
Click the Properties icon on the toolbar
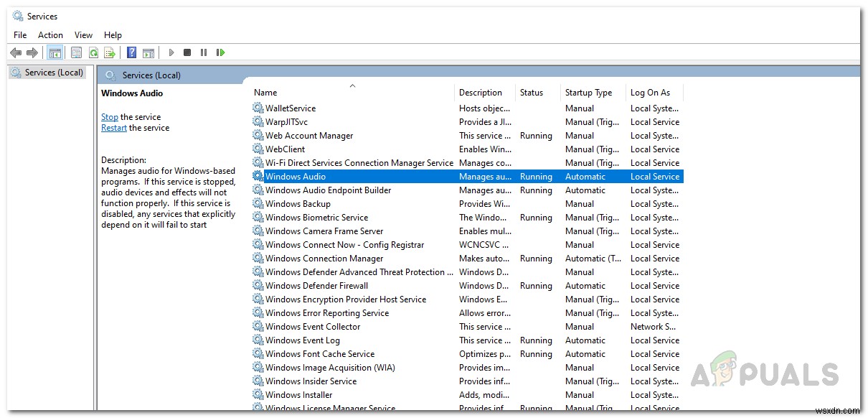[x=76, y=52]
